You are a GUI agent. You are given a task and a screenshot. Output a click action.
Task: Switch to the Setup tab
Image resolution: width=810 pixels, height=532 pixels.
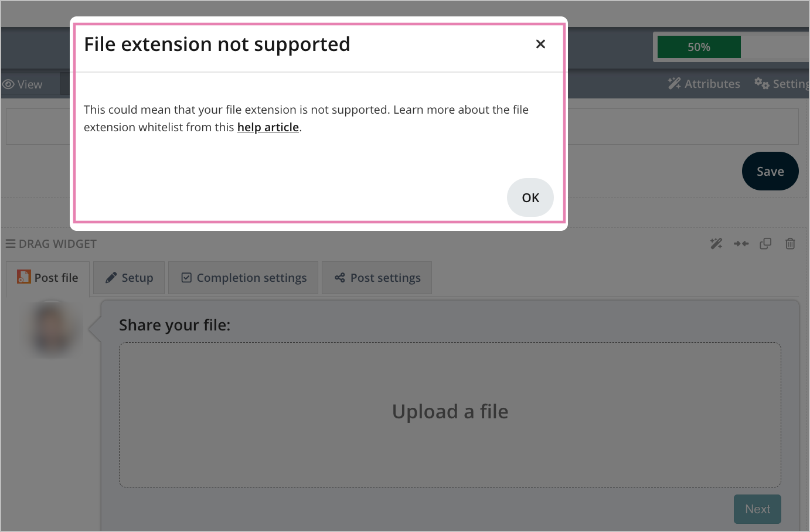coord(129,278)
